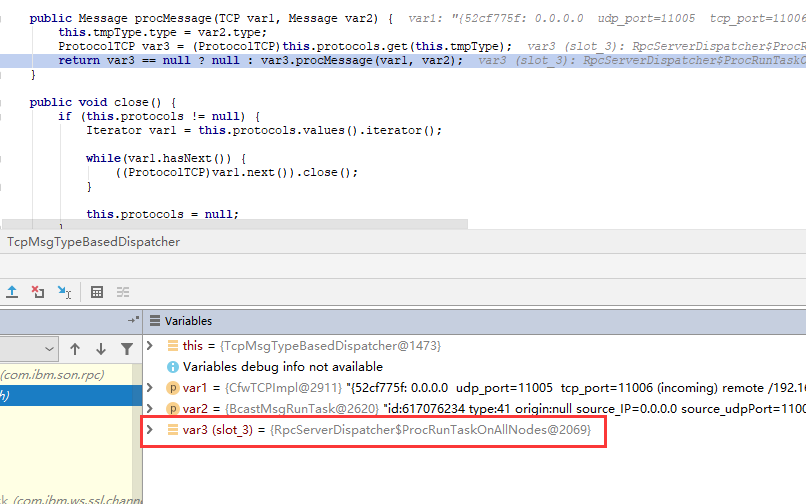This screenshot has height=504, width=806.
Task: Click the restore layout pin icon in the Frames header
Action: pyautogui.click(x=133, y=320)
